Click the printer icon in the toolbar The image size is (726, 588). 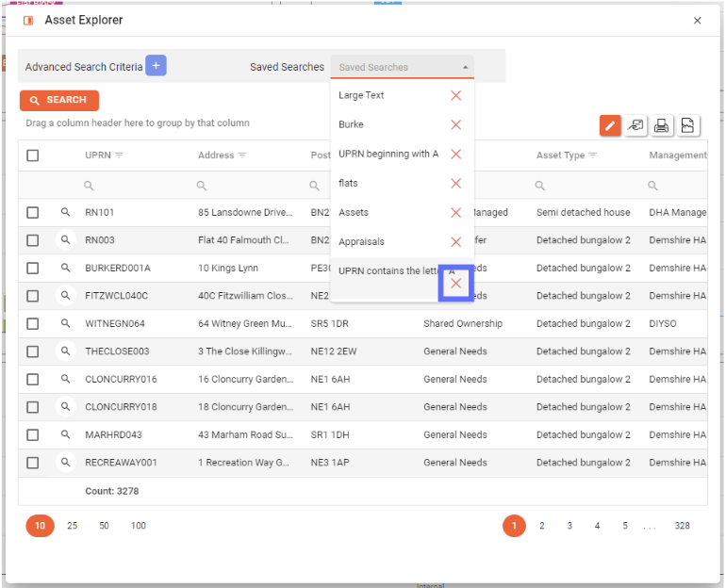coord(662,125)
